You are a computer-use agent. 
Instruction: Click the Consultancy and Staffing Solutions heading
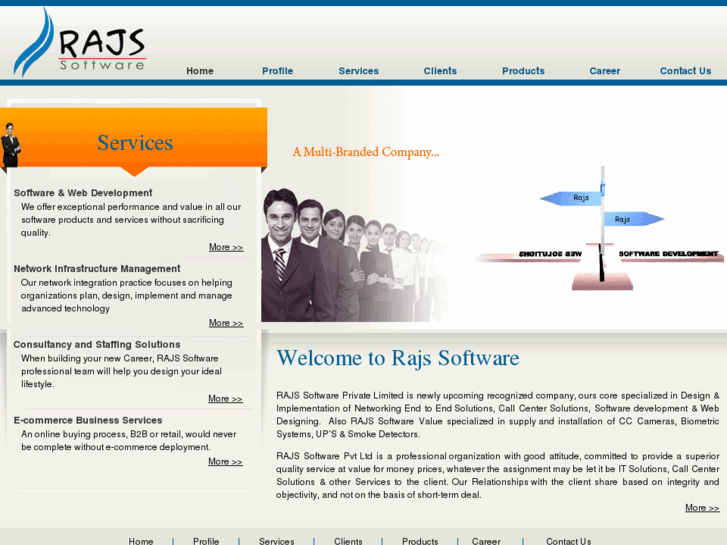click(97, 345)
